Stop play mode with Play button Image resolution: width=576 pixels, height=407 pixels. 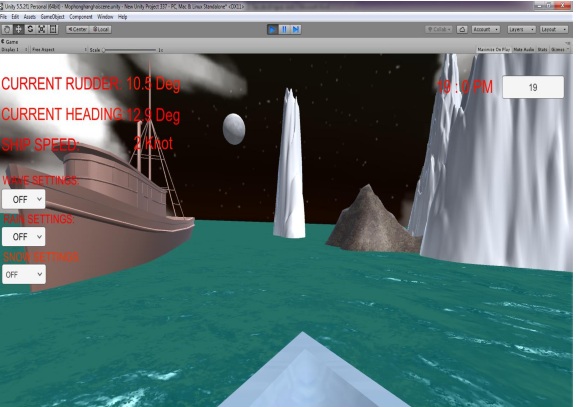[272, 29]
